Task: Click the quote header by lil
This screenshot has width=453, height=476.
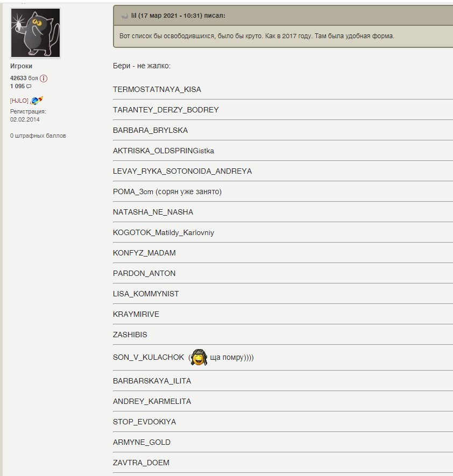Action: pos(284,16)
